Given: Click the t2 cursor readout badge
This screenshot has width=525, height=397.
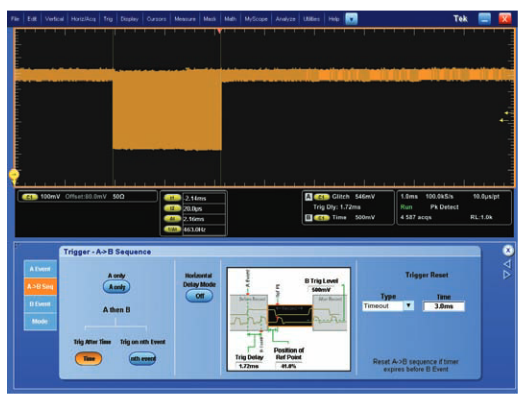Looking at the screenshot, I should 172,209.
